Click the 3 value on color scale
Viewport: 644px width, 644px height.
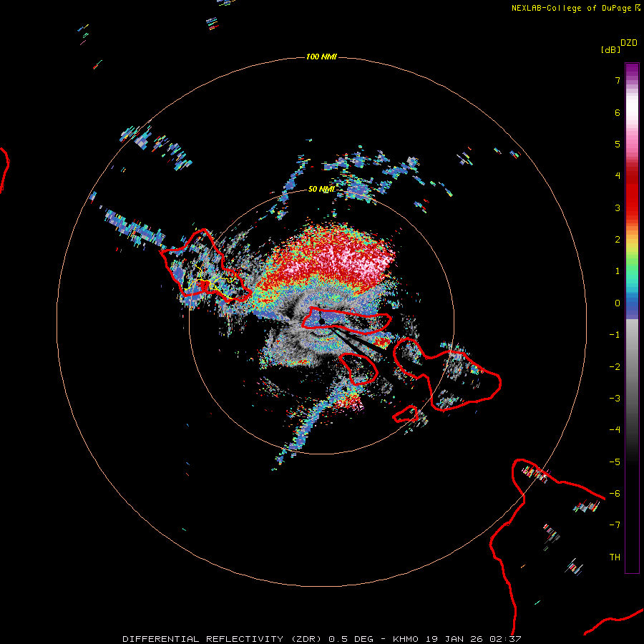(618, 208)
